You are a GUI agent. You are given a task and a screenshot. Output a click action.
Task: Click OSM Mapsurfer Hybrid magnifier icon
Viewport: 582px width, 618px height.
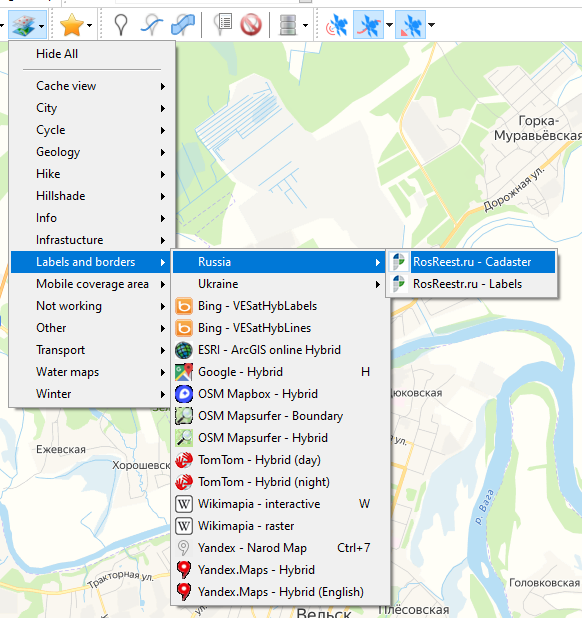tap(184, 438)
